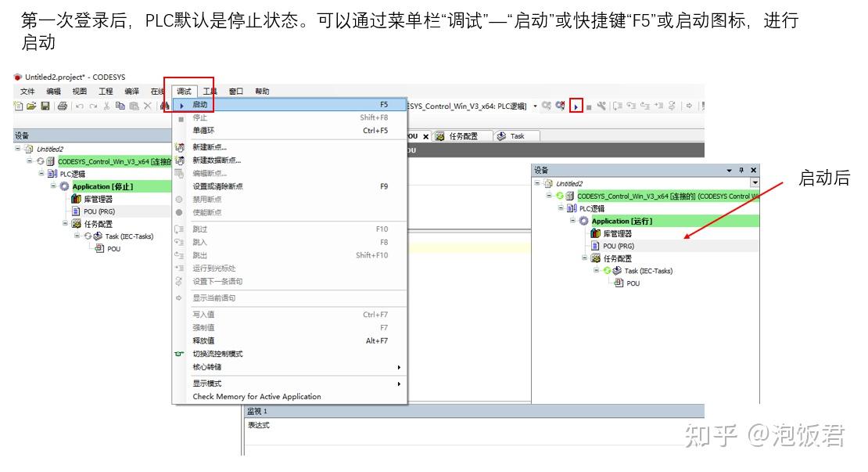Choose 单循环 in the debug menu
The height and width of the screenshot is (472, 868).
[x=289, y=131]
